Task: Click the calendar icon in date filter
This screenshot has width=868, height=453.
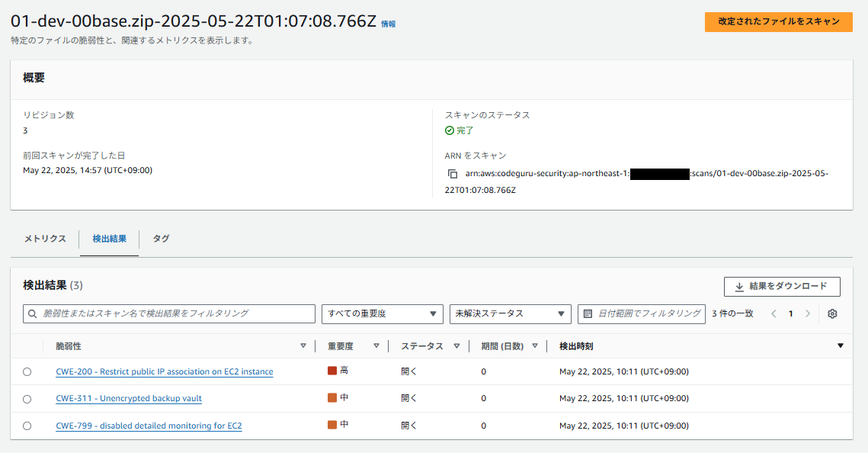Action: (x=588, y=313)
